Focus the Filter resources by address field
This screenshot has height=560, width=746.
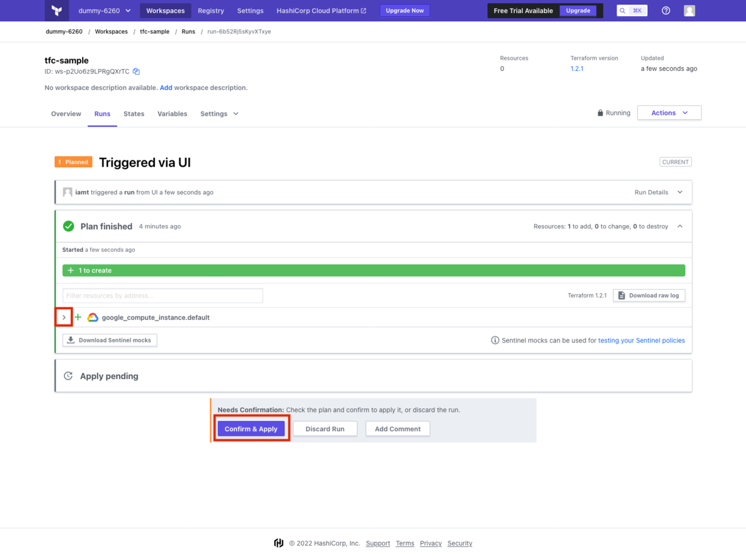point(162,296)
